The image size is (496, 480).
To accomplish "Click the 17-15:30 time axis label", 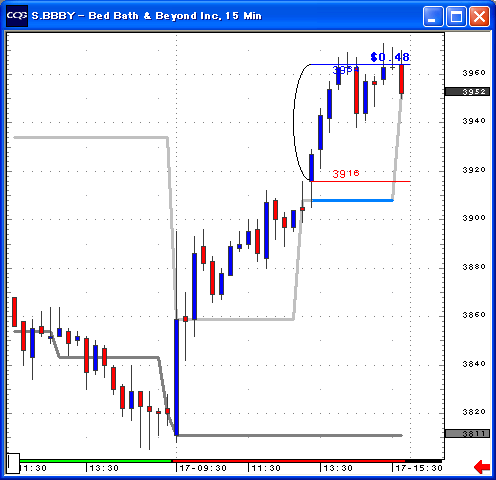I will pyautogui.click(x=419, y=468).
